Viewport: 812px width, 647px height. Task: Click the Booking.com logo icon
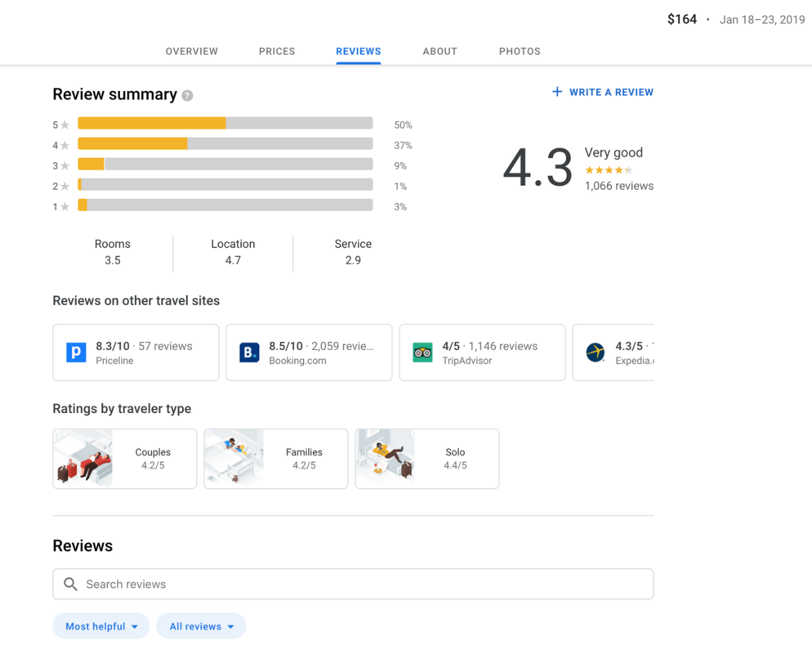click(x=249, y=353)
